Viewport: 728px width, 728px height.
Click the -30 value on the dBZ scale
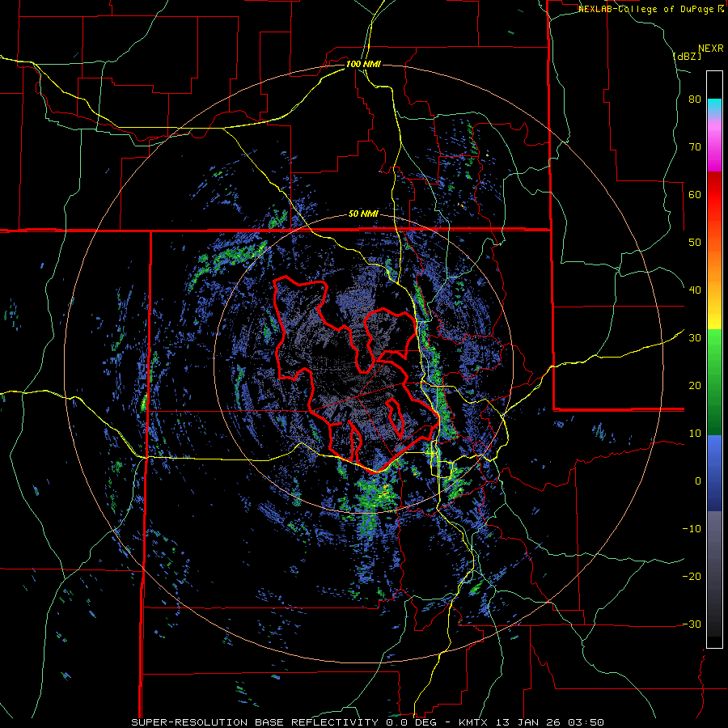[x=692, y=624]
